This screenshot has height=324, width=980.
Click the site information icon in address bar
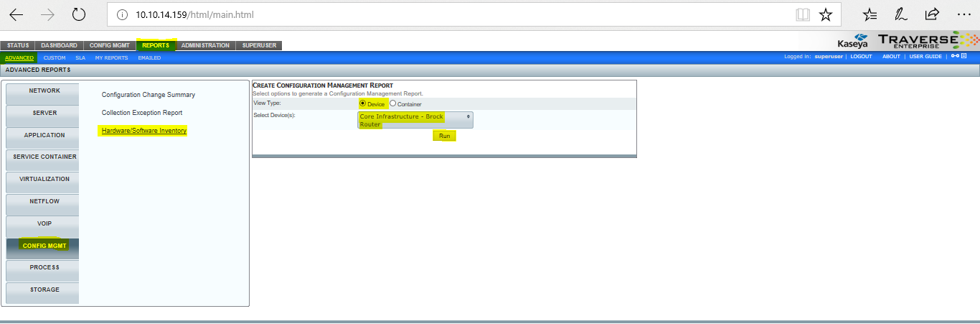[x=121, y=14]
